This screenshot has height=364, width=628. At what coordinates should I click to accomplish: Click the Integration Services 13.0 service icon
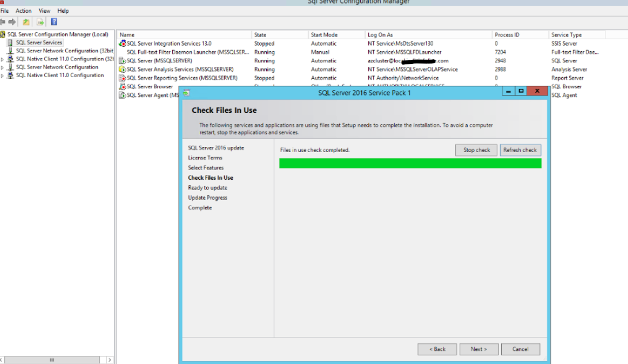click(x=122, y=43)
